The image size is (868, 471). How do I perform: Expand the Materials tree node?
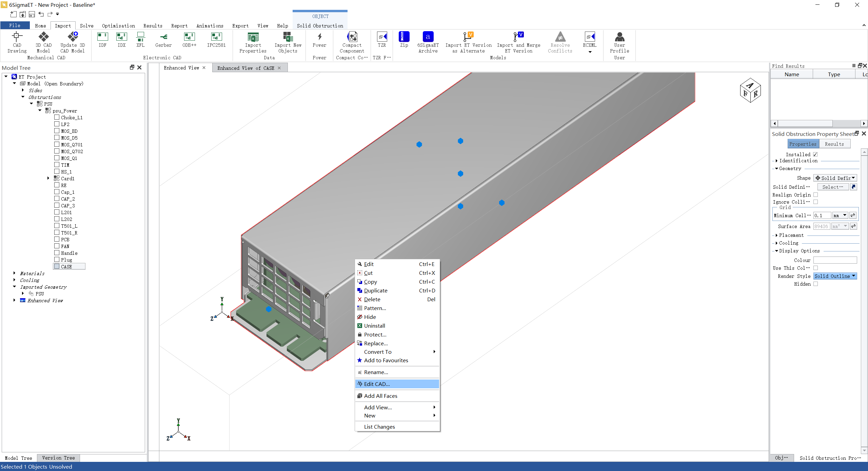point(14,273)
